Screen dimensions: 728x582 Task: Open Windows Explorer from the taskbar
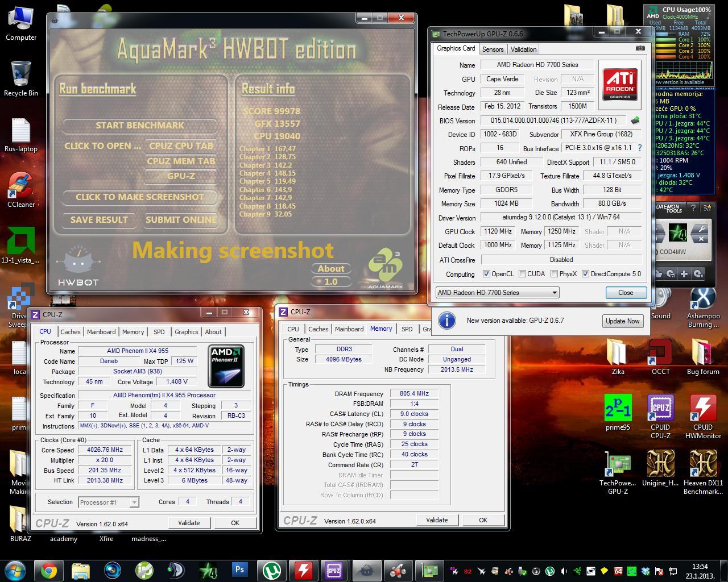81,570
